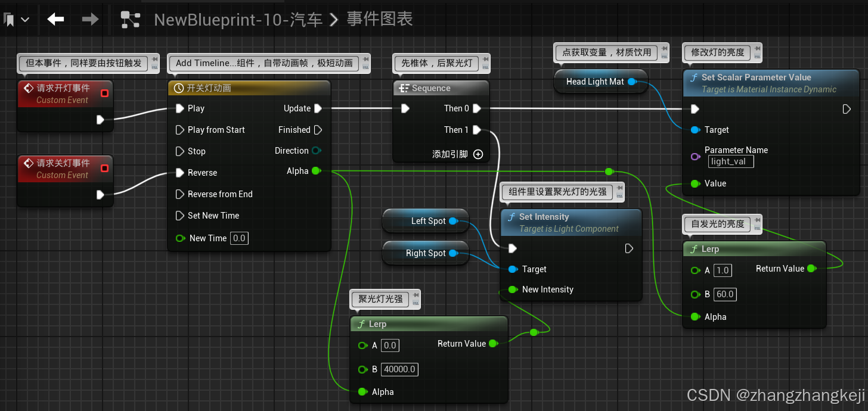Click the Play from Start exec pin
This screenshot has height=411, width=868.
tap(180, 130)
